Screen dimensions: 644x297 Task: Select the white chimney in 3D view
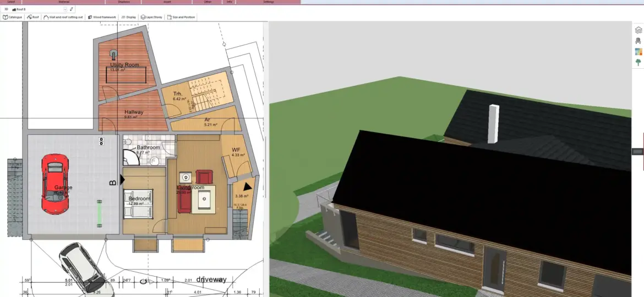pyautogui.click(x=494, y=122)
